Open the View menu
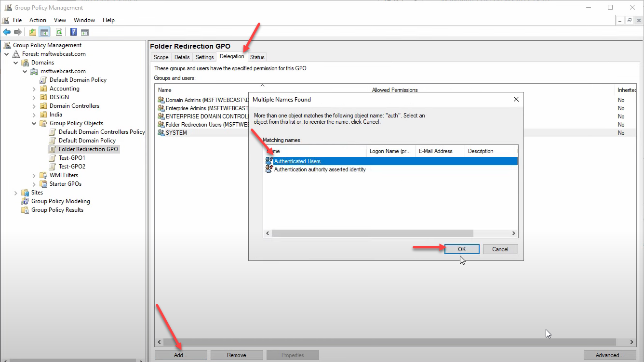The width and height of the screenshot is (644, 362). pyautogui.click(x=60, y=20)
